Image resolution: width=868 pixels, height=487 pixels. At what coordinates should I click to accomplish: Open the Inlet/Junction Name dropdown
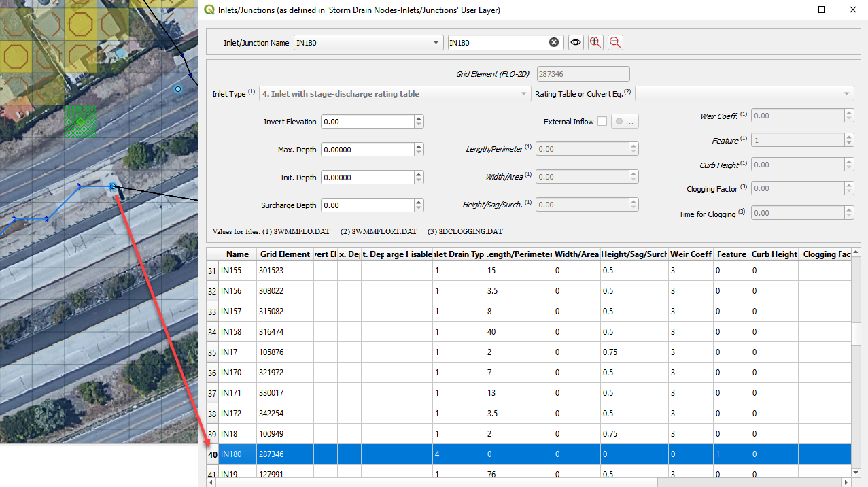436,43
